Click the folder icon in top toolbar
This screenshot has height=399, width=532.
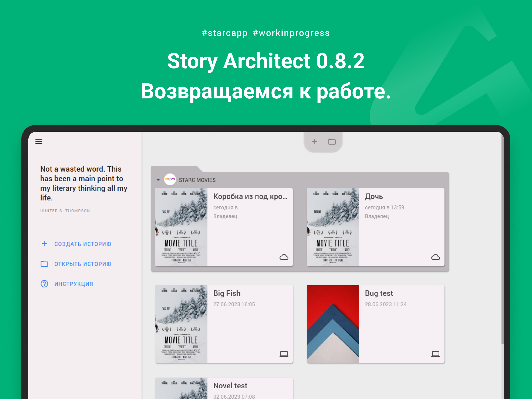click(x=332, y=142)
